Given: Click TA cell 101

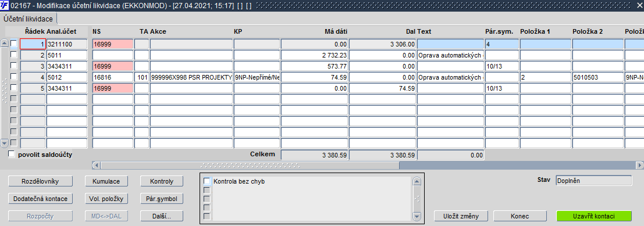Looking at the screenshot, I should click(x=142, y=77).
